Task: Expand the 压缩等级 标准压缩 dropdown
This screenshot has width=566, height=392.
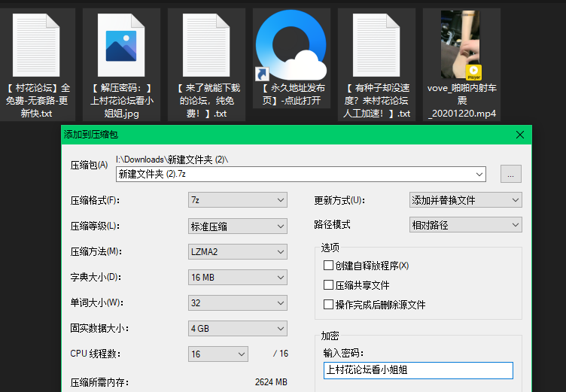Action: [x=237, y=226]
